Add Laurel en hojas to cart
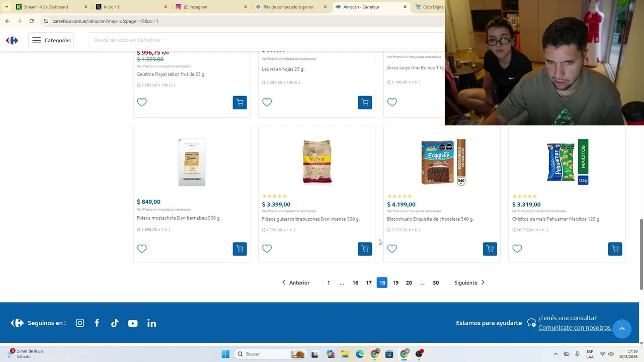Image resolution: width=644 pixels, height=362 pixels. [x=365, y=103]
